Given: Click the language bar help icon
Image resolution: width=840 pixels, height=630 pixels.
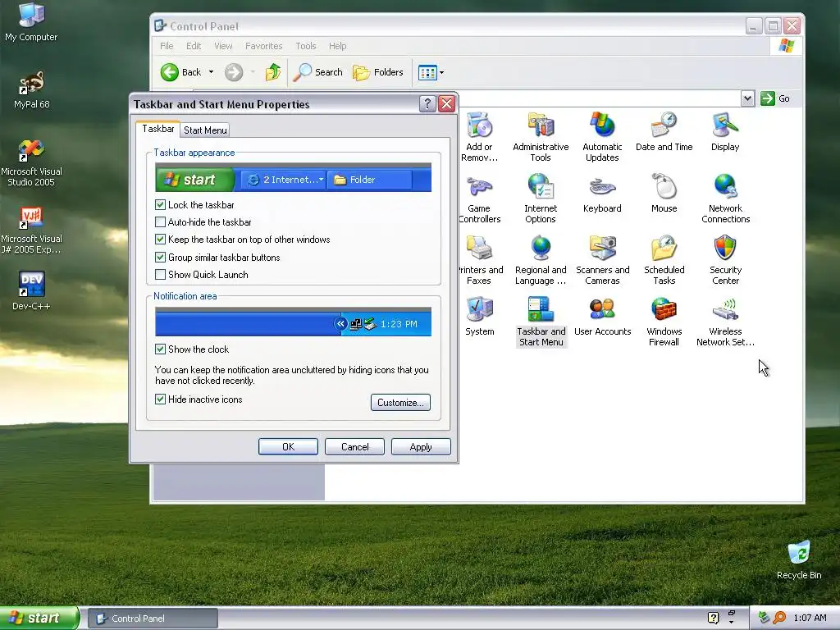Looking at the screenshot, I should click(713, 618).
